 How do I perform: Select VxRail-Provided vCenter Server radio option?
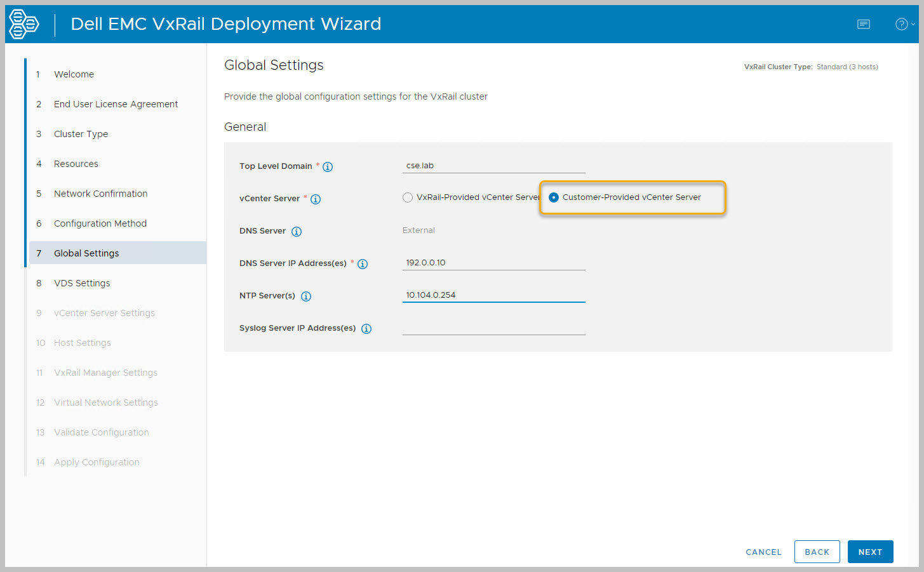(408, 197)
